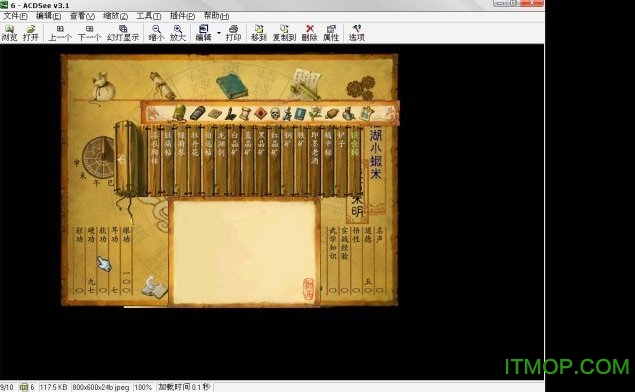Open the 属性 (Properties) icon
The width and height of the screenshot is (635, 392).
331,33
